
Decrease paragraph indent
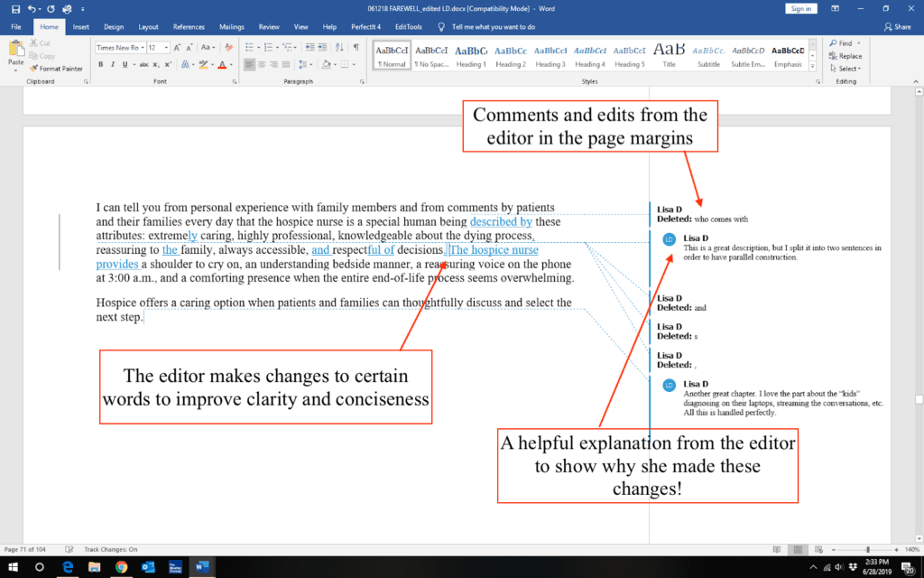coord(310,47)
